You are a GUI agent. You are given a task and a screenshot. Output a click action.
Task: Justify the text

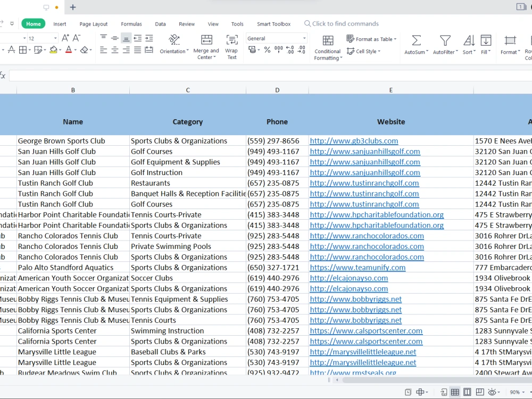137,50
